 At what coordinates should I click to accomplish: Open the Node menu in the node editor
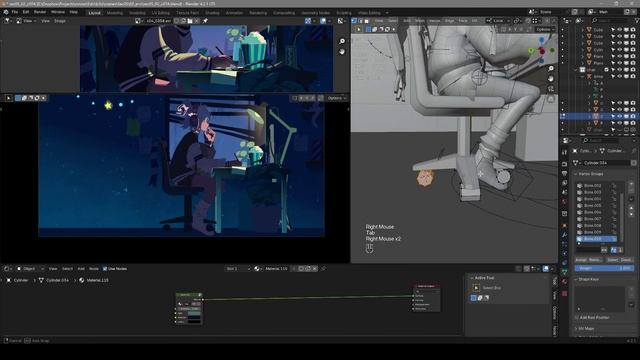(x=94, y=269)
